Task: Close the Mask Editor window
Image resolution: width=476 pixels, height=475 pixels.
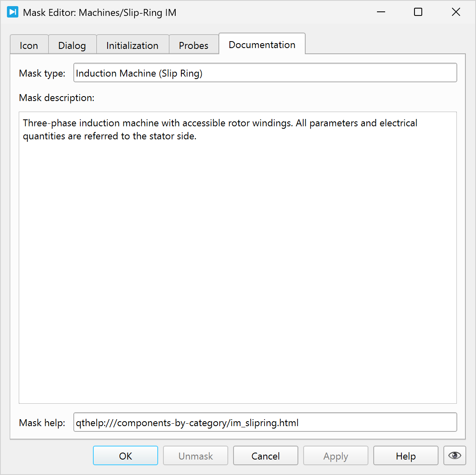Action: pos(456,12)
